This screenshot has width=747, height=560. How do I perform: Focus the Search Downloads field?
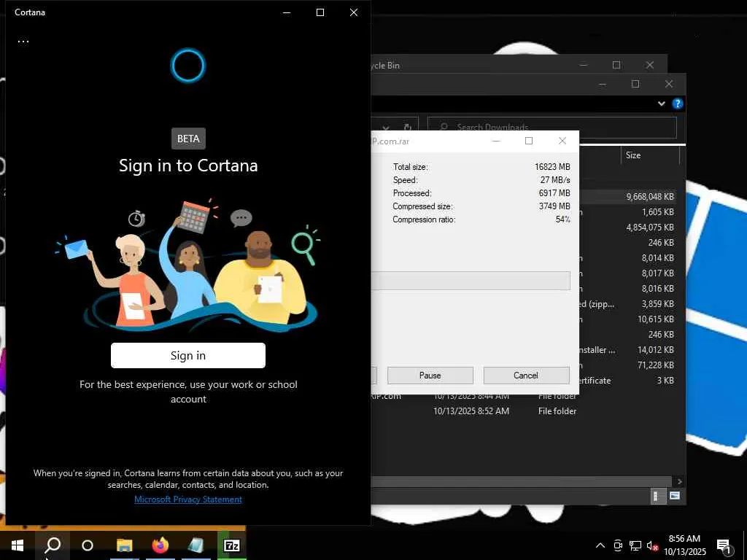pyautogui.click(x=552, y=127)
